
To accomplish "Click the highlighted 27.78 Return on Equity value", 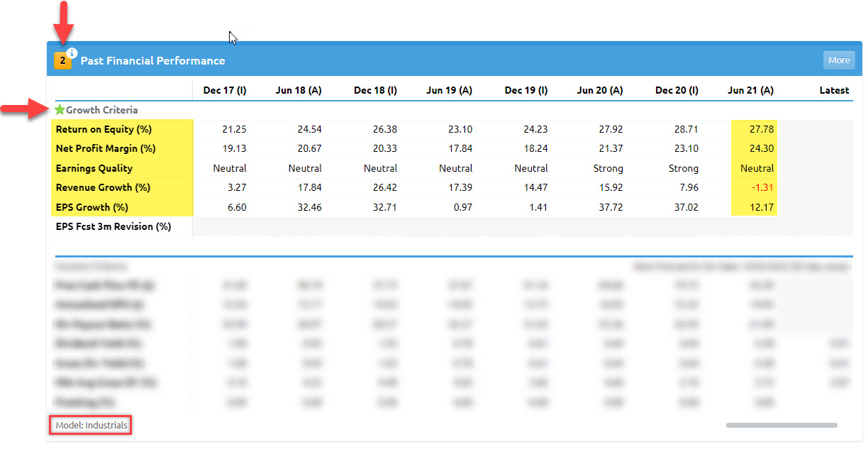I will tap(762, 130).
